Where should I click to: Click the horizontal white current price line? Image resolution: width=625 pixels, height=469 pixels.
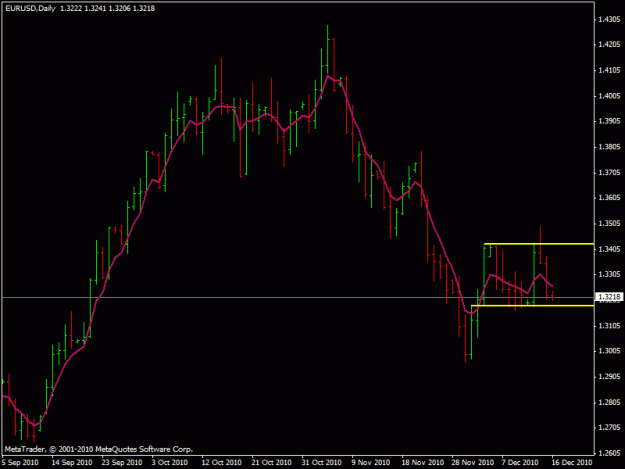(298, 297)
